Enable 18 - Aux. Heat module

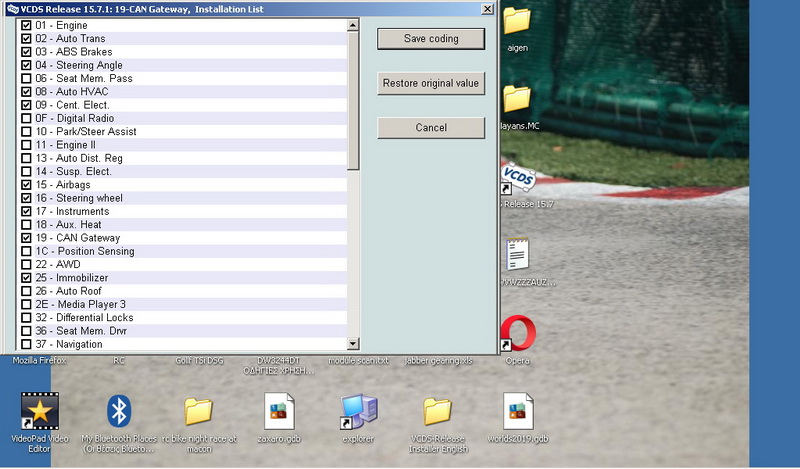(x=26, y=224)
